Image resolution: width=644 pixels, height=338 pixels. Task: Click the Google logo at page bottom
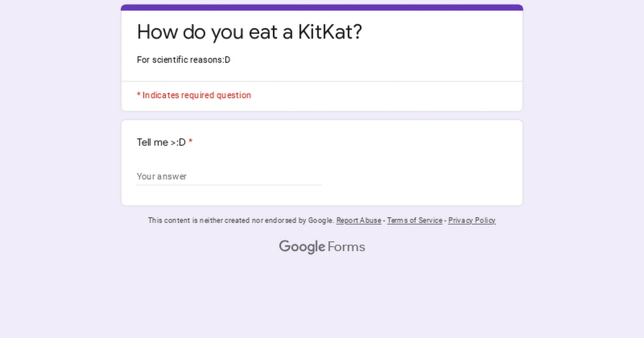pos(302,247)
